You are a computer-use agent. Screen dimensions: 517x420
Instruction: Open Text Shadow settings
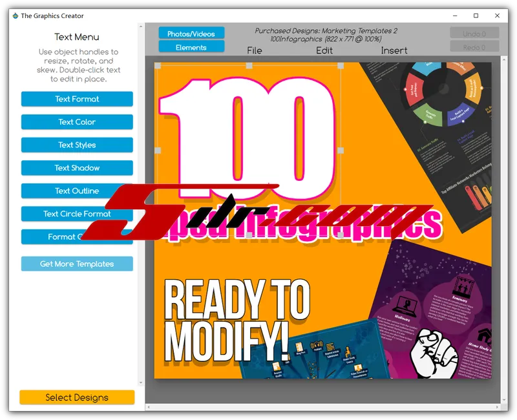tap(77, 168)
